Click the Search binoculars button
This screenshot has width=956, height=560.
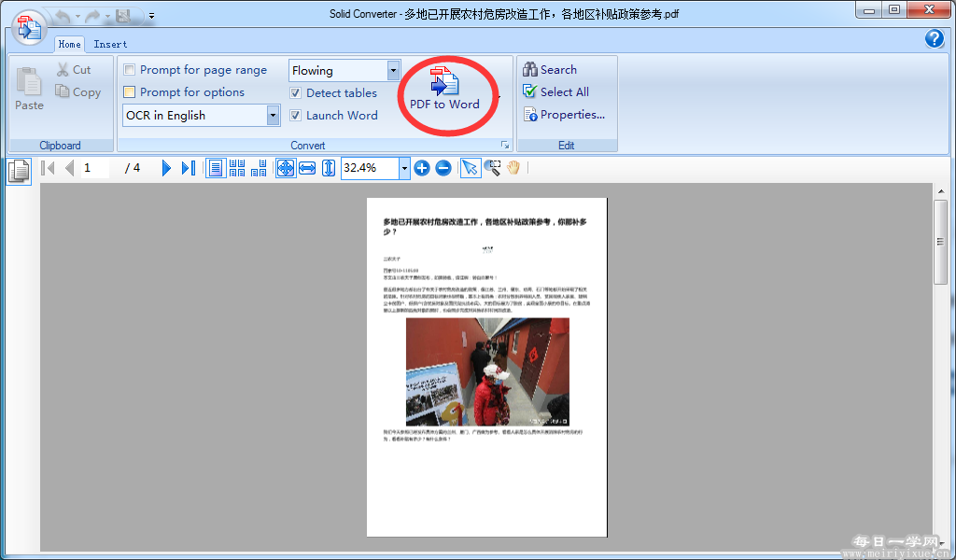tap(550, 69)
